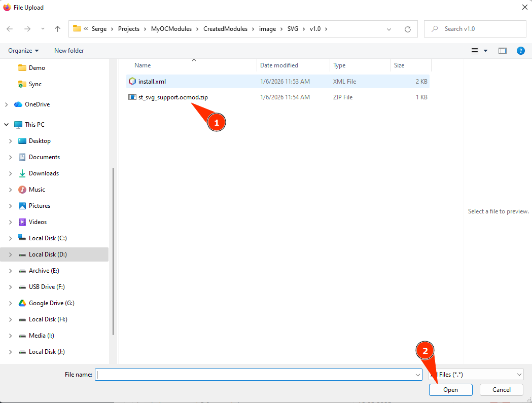Go forward with the arrow button
Screen dimensions: 532x403
[x=27, y=29]
